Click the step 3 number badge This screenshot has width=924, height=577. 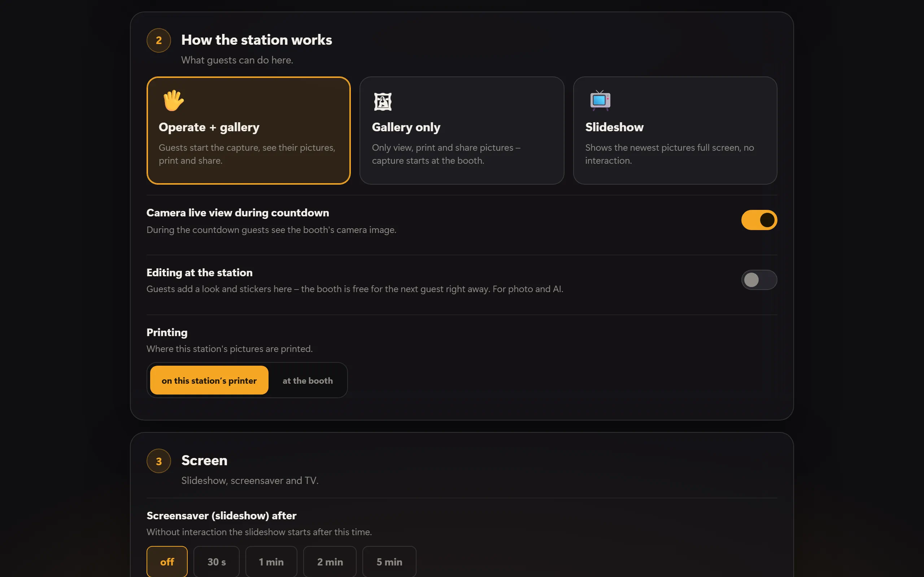(159, 461)
